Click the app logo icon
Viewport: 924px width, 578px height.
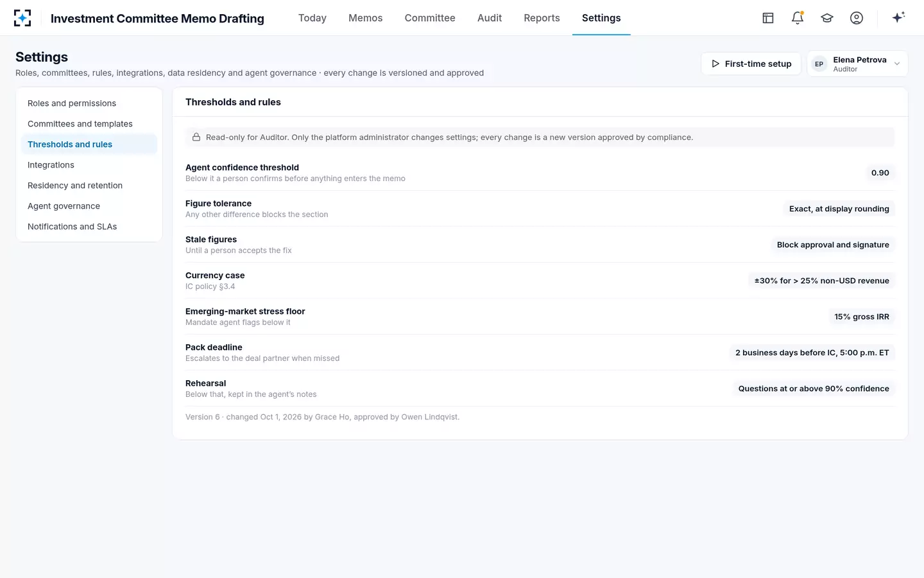[22, 18]
